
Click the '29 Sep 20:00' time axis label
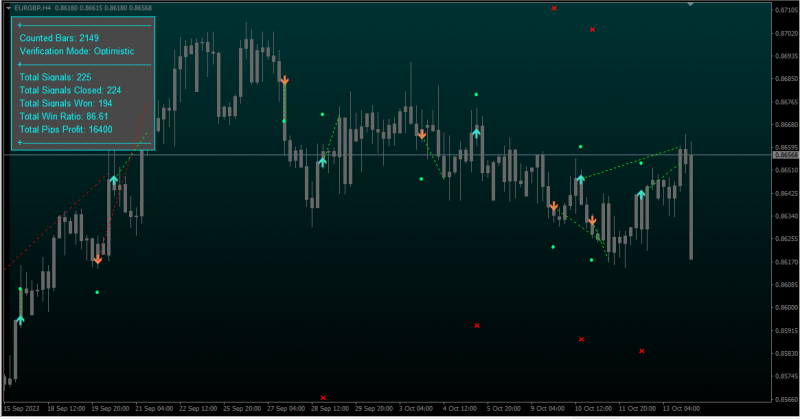tap(374, 409)
